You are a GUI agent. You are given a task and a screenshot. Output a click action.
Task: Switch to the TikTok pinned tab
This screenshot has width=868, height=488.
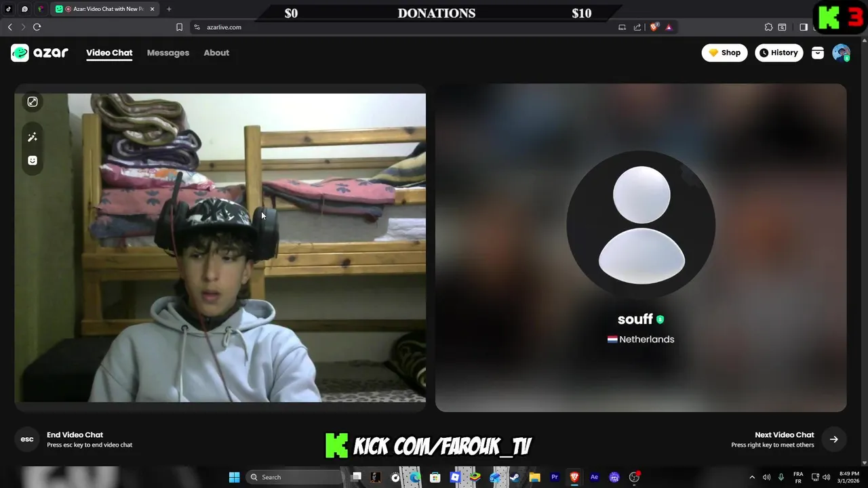click(9, 9)
